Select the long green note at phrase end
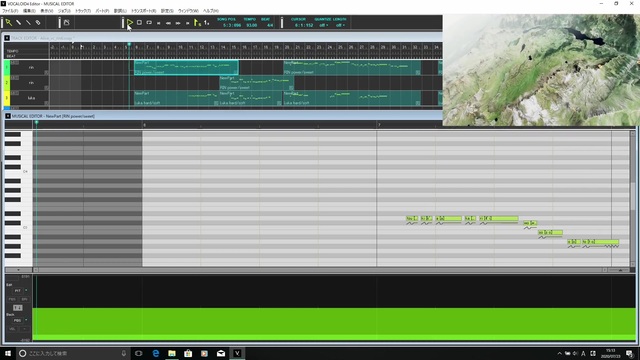This screenshot has width=640, height=360. [600, 242]
